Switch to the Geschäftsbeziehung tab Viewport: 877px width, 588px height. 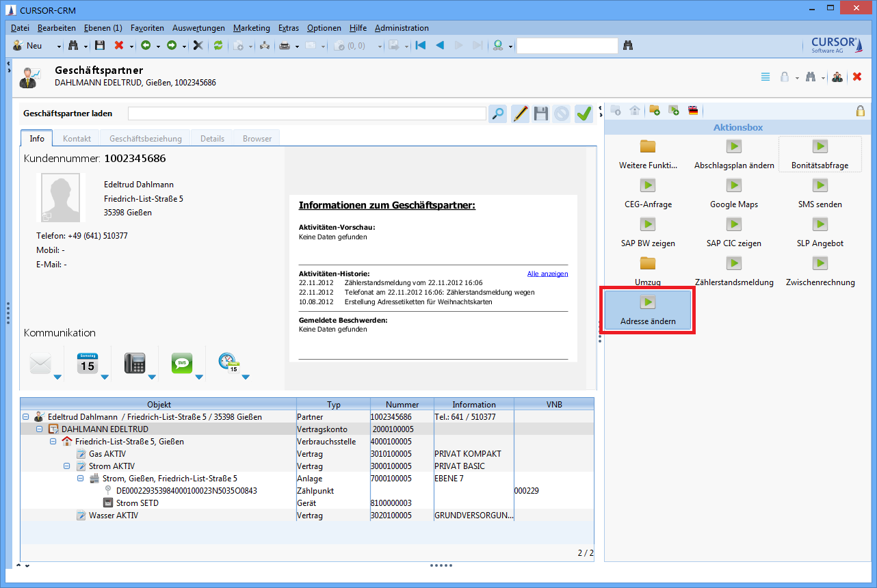(145, 138)
